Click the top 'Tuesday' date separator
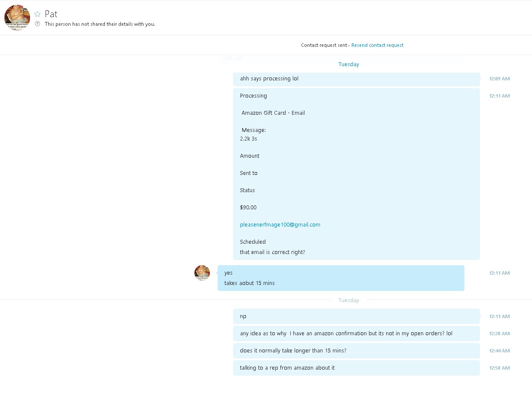Image resolution: width=532 pixels, height=395 pixels. (349, 64)
